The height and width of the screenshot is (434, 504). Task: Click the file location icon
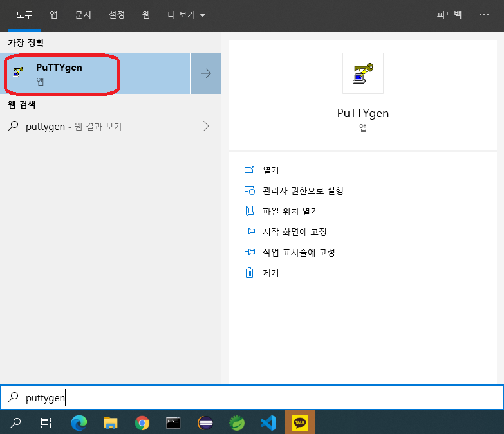pyautogui.click(x=250, y=211)
